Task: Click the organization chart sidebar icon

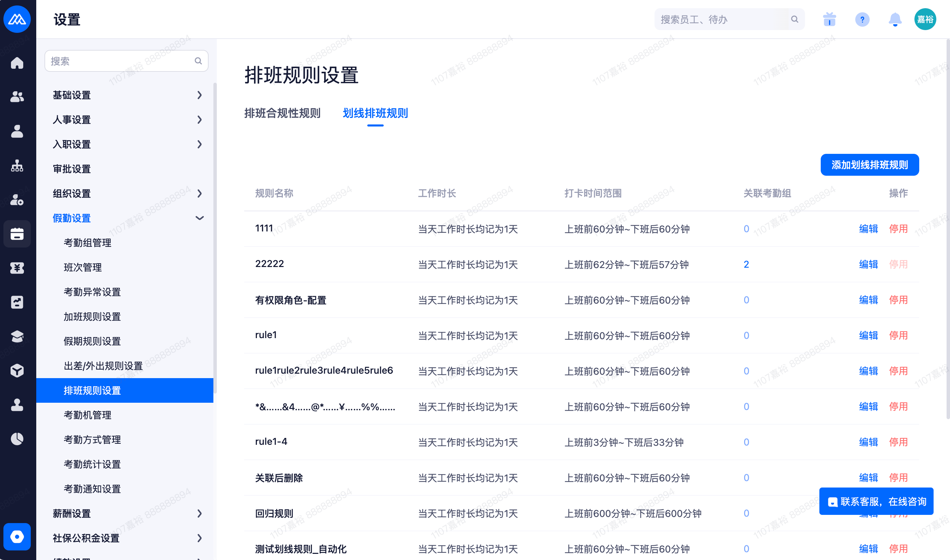Action: click(17, 165)
